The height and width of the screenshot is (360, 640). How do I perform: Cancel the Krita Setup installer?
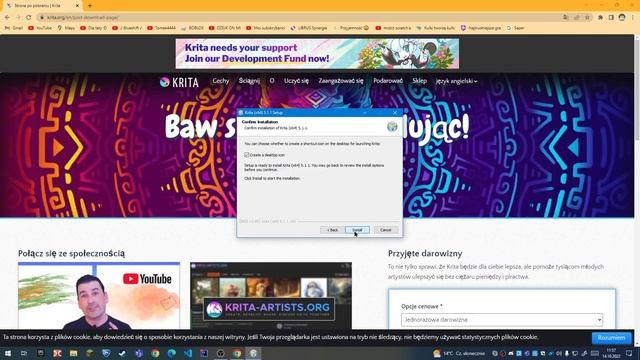[x=386, y=230]
